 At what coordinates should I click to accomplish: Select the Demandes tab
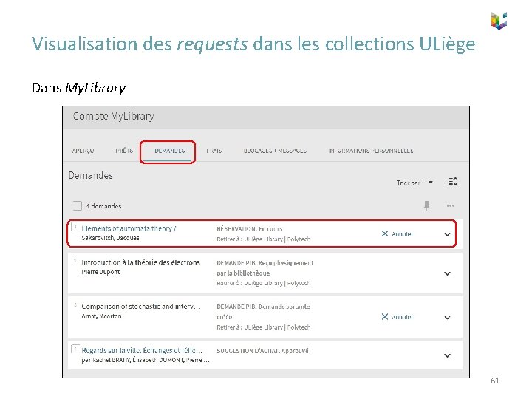170,151
